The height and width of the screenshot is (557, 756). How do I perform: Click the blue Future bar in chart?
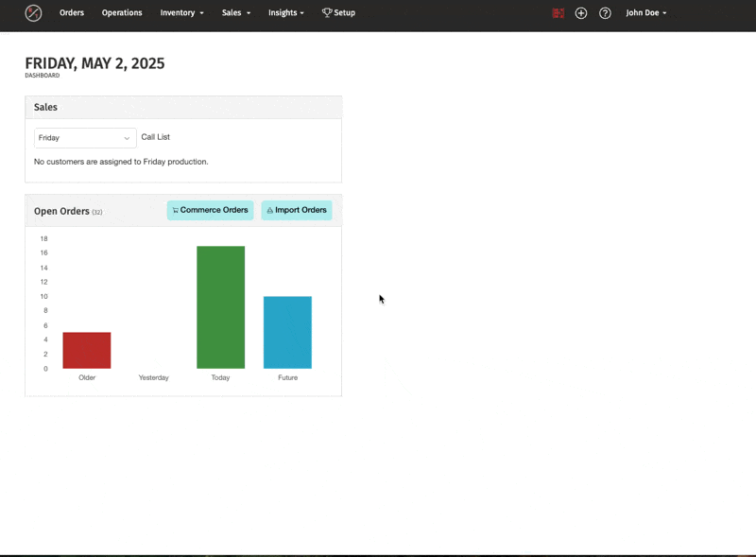(x=287, y=333)
